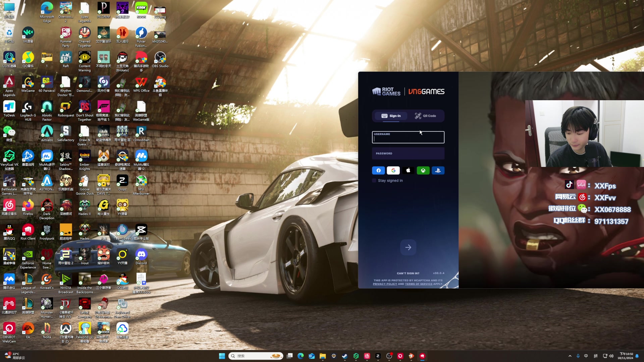The width and height of the screenshot is (644, 362).
Task: Toggle the Chinese/English input mode indicator
Action: coord(586,356)
